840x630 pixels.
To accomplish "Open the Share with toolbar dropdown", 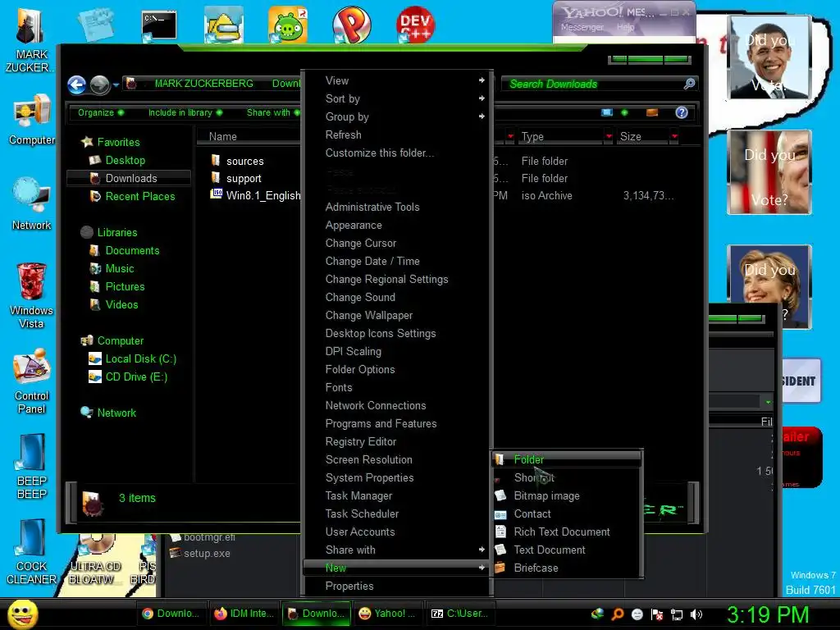I will [272, 112].
